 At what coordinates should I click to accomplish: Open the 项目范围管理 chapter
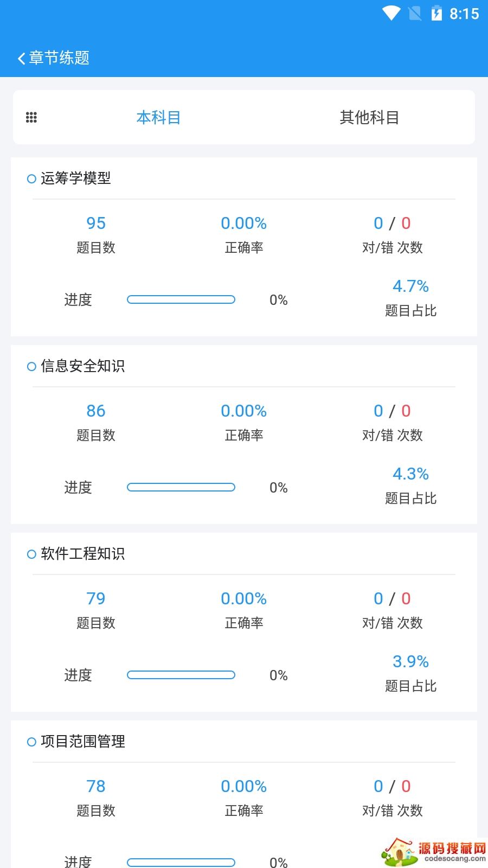tap(83, 742)
